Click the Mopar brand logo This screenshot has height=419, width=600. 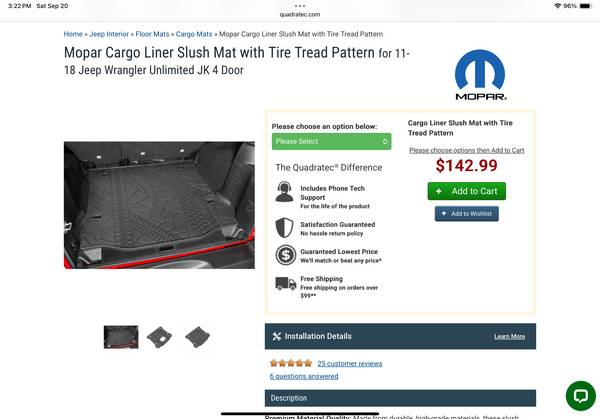[x=480, y=75]
